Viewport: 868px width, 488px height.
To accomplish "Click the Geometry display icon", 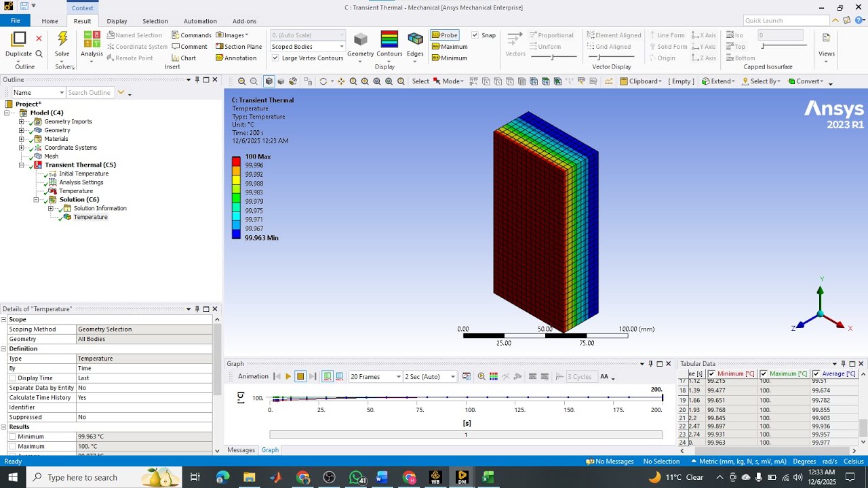I will (361, 39).
